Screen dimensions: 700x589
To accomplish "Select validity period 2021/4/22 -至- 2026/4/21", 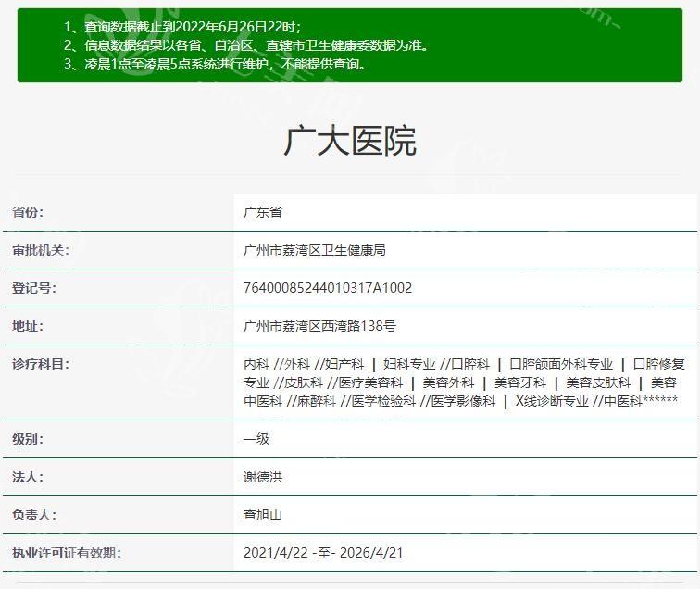I will click(323, 553).
